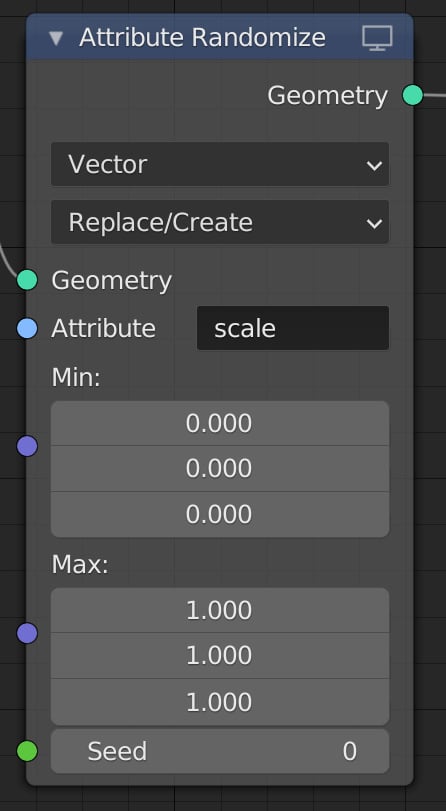
Task: Select the first Min value field
Action: pyautogui.click(x=220, y=424)
